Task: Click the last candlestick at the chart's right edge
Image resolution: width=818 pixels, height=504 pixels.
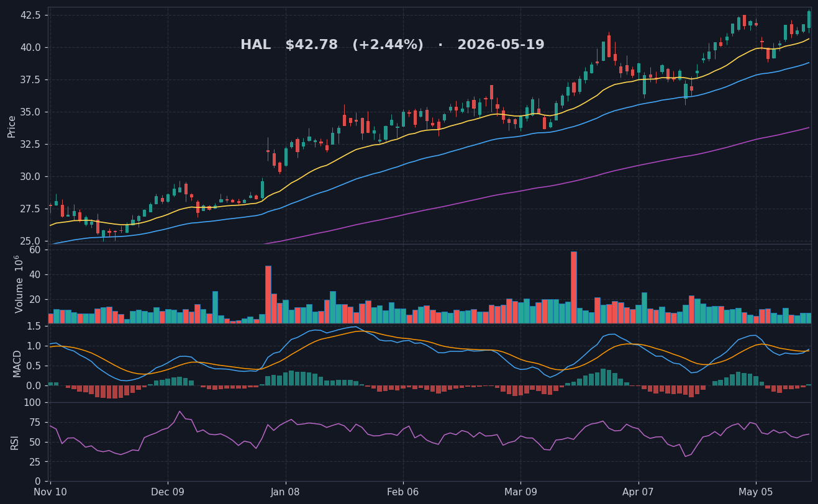Action: pyautogui.click(x=809, y=20)
